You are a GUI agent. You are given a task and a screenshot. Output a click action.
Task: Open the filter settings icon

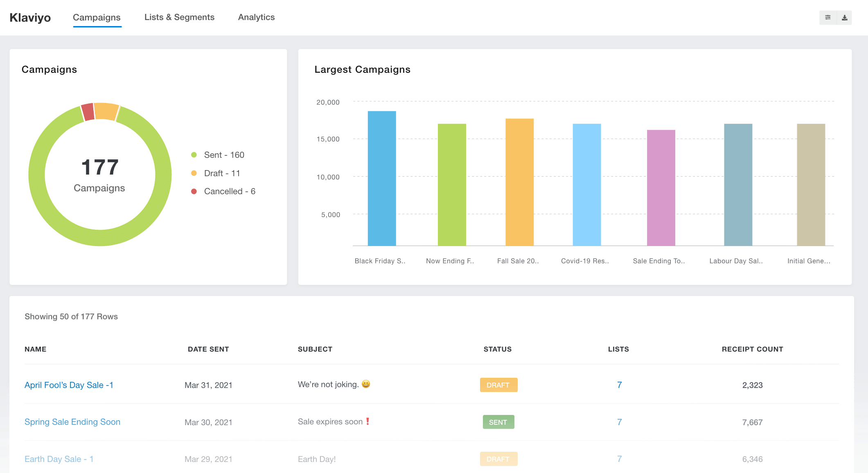pyautogui.click(x=827, y=18)
